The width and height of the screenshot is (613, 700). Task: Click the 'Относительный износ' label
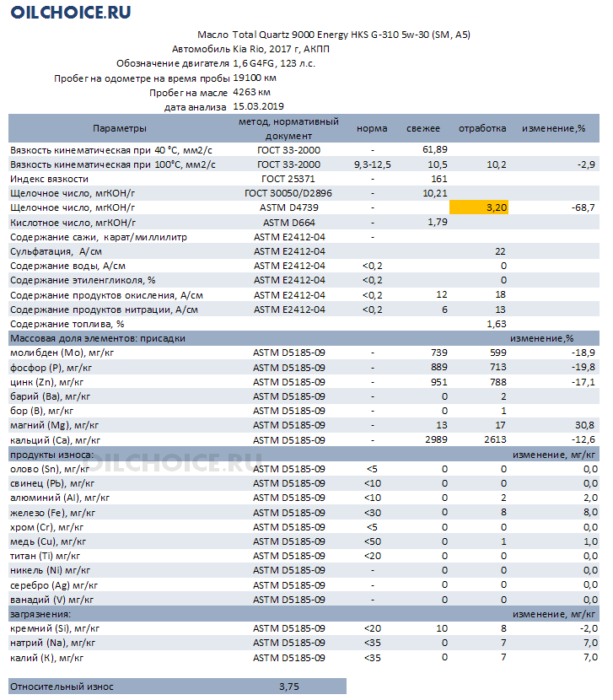62,687
